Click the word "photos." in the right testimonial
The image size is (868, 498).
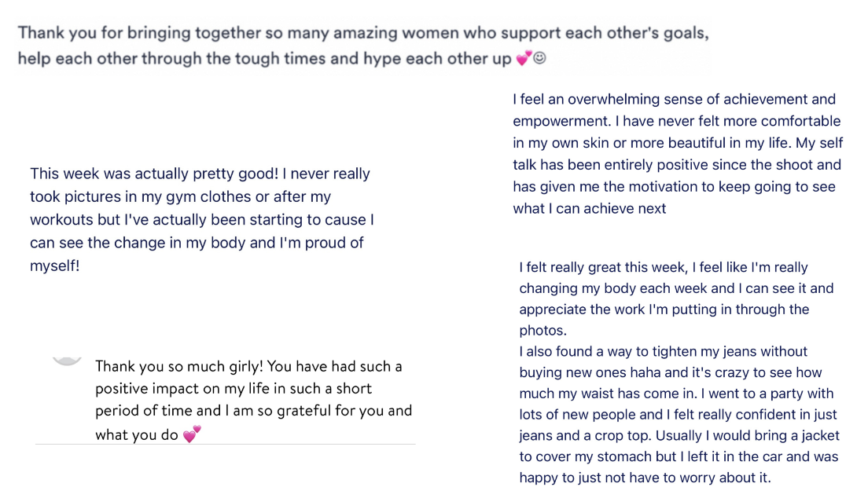pos(542,331)
